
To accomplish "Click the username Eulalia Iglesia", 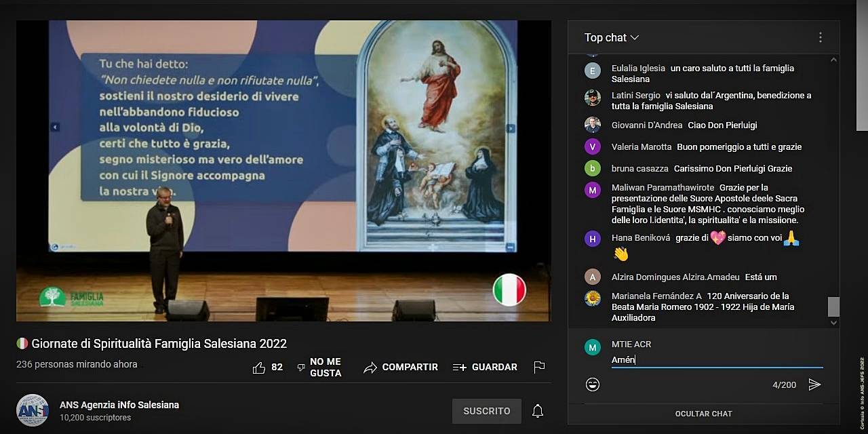I will pos(638,68).
